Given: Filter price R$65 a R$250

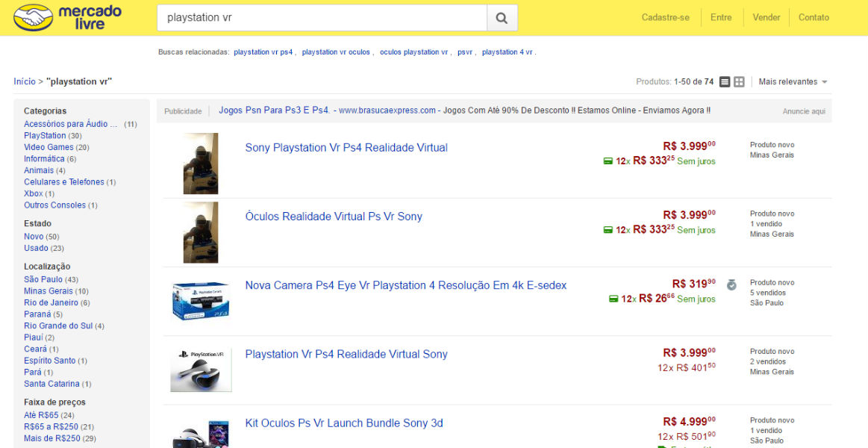Looking at the screenshot, I should (51, 427).
